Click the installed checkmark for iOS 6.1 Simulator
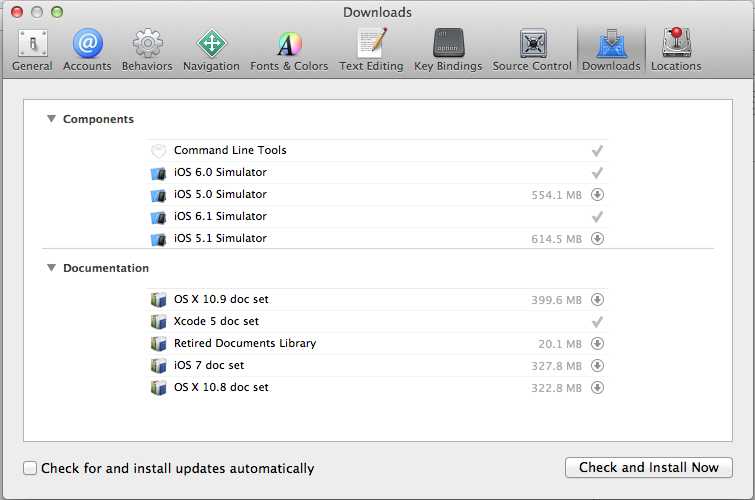The width and height of the screenshot is (755, 500). click(x=598, y=217)
